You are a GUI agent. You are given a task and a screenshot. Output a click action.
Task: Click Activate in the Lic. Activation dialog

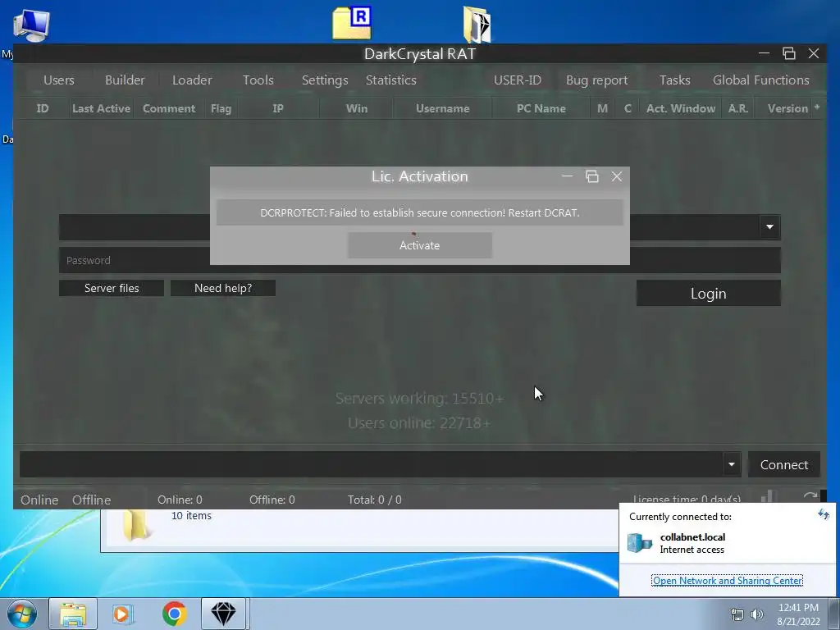tap(419, 245)
